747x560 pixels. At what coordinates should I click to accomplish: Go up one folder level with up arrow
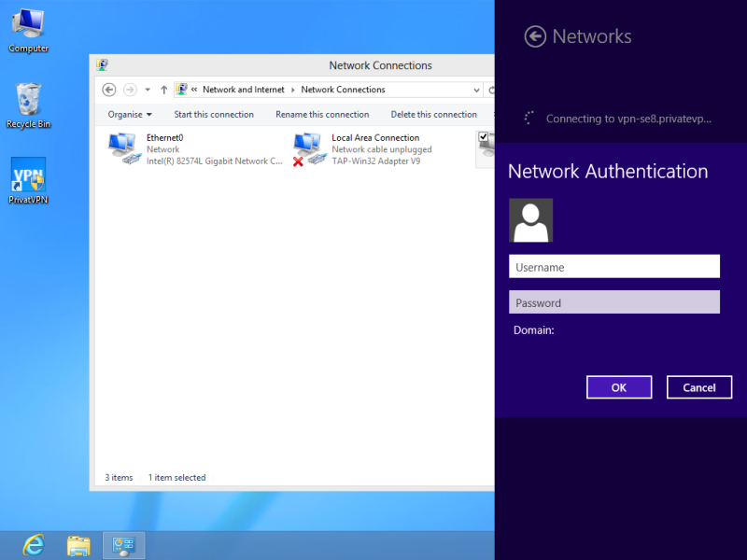click(x=164, y=90)
